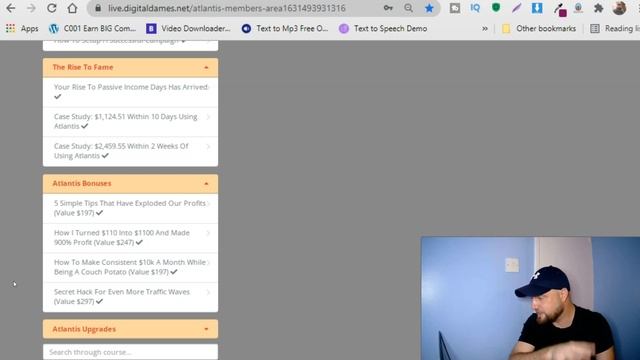Open Secret Hack For More Traffic Waves

point(130,297)
